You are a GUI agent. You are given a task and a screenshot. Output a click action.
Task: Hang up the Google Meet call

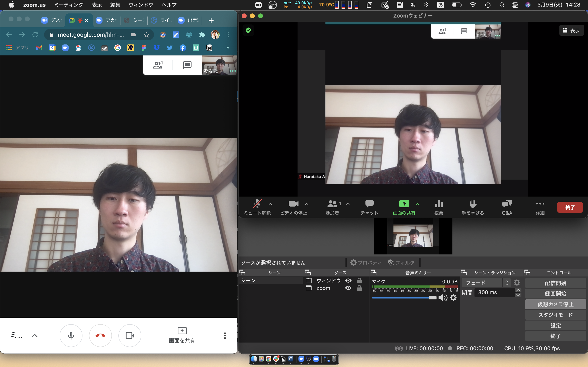click(100, 335)
